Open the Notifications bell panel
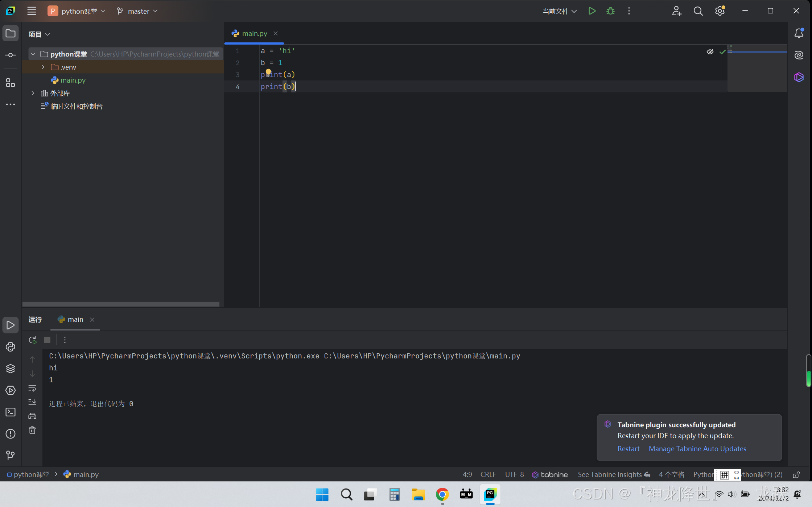This screenshot has height=507, width=812. tap(799, 33)
